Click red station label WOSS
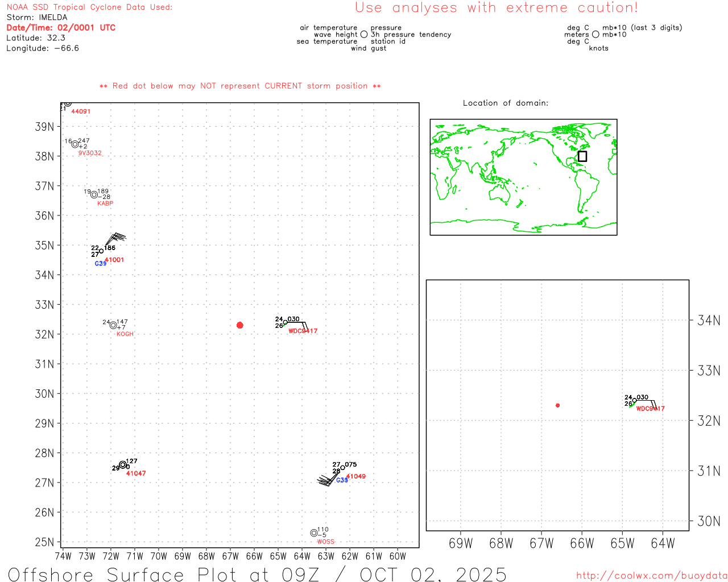Image resolution: width=728 pixels, height=582 pixels. pos(326,542)
